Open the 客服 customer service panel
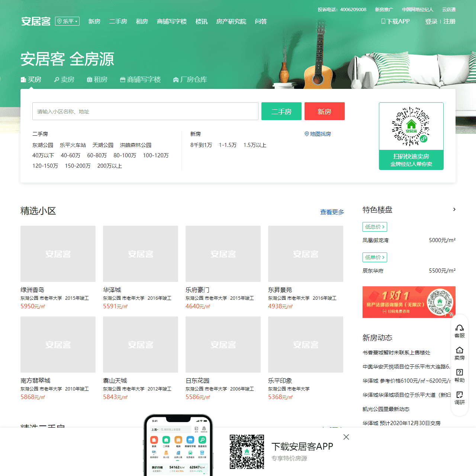 pos(460,331)
